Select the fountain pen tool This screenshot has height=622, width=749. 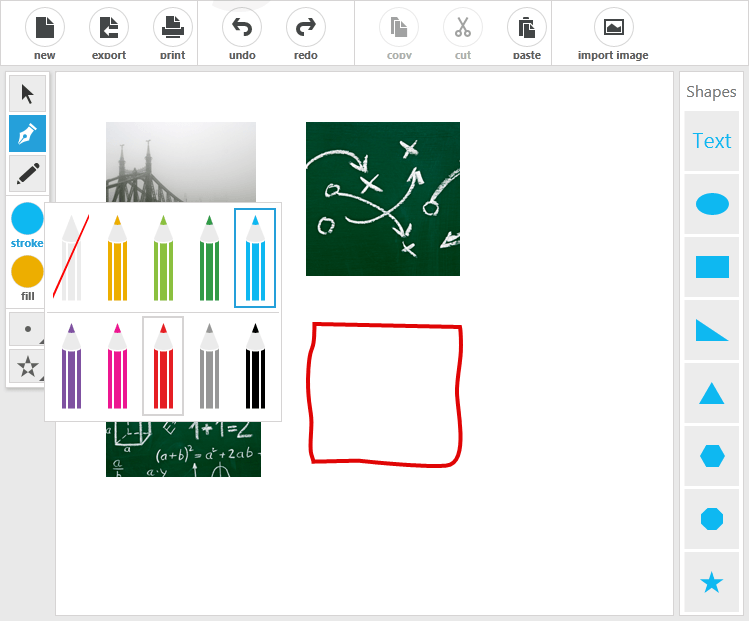(28, 133)
